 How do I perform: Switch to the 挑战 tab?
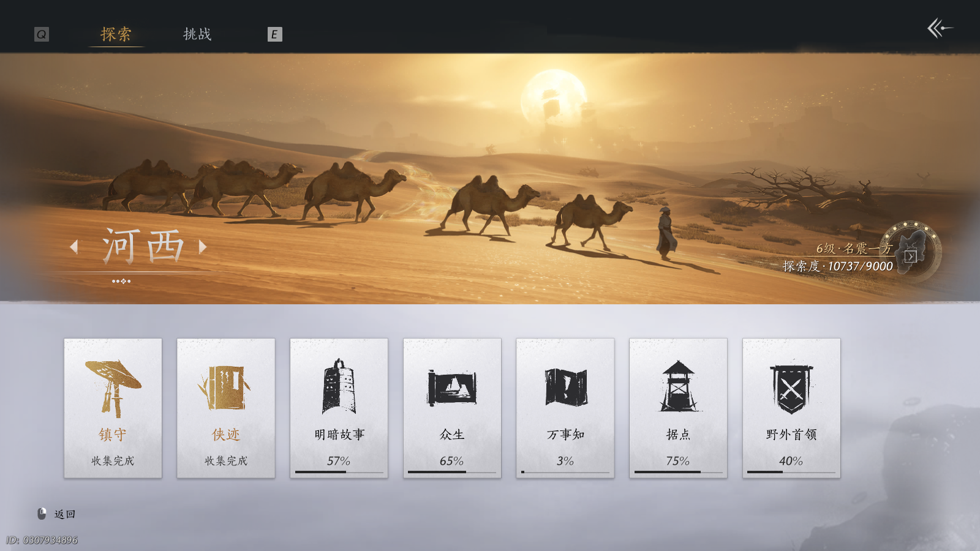(x=197, y=35)
